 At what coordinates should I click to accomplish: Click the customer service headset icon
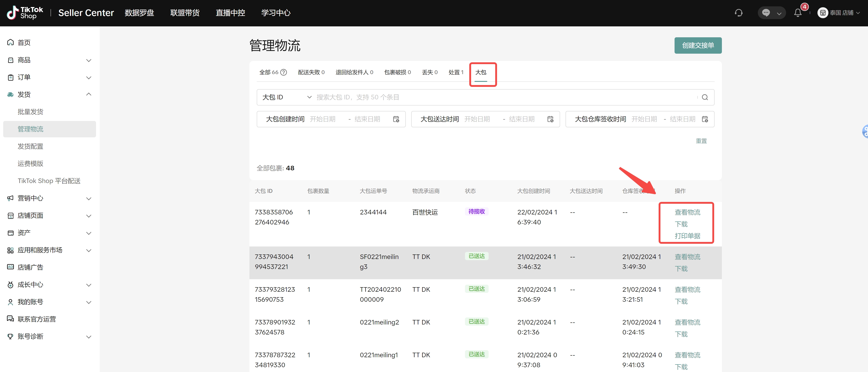point(738,13)
